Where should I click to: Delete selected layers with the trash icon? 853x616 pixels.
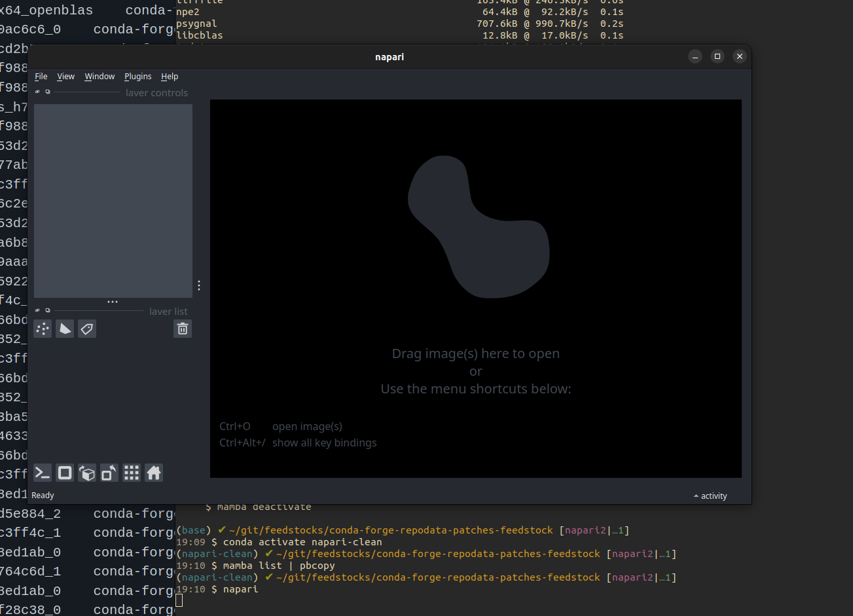183,329
